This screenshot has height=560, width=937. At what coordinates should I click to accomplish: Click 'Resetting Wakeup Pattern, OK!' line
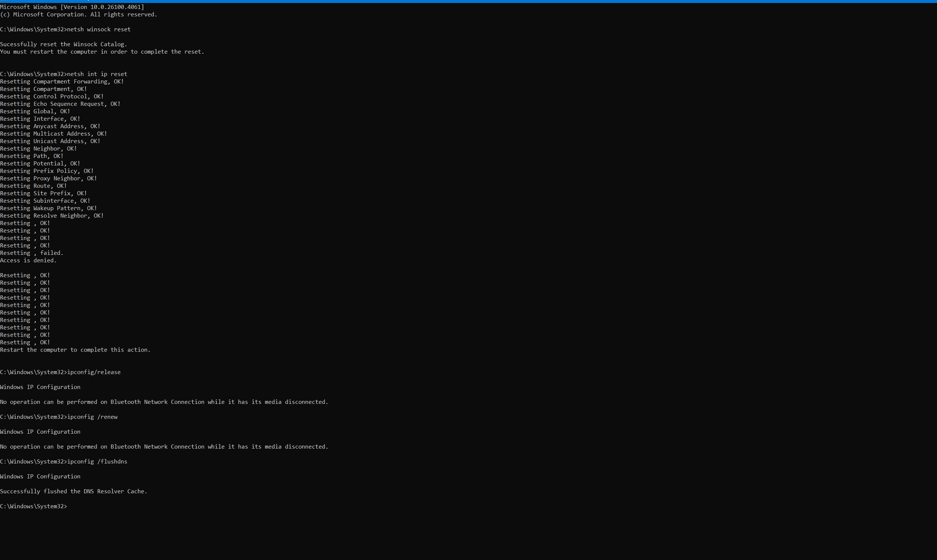click(x=49, y=208)
